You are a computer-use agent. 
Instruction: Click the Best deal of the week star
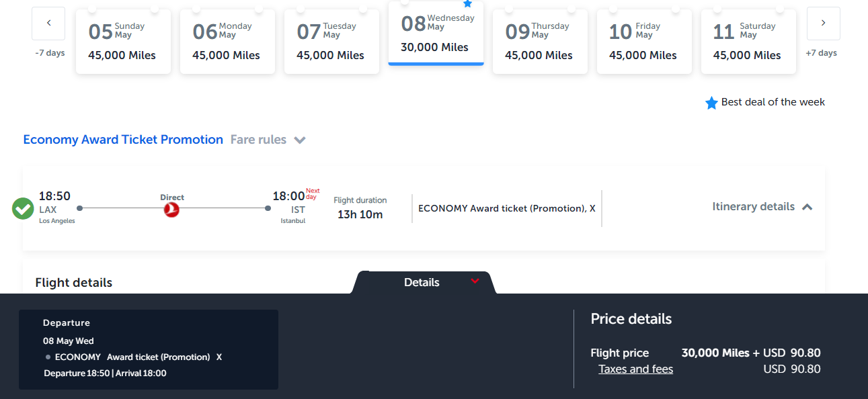711,103
